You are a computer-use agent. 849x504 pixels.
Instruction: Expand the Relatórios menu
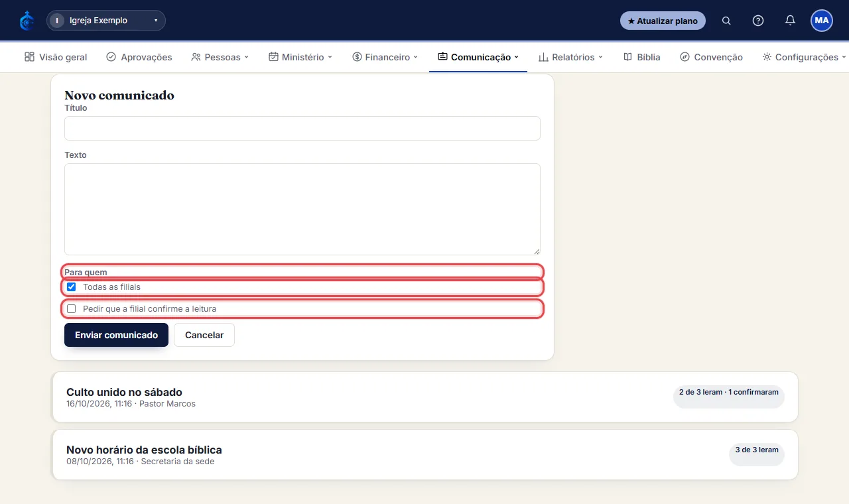(x=570, y=57)
